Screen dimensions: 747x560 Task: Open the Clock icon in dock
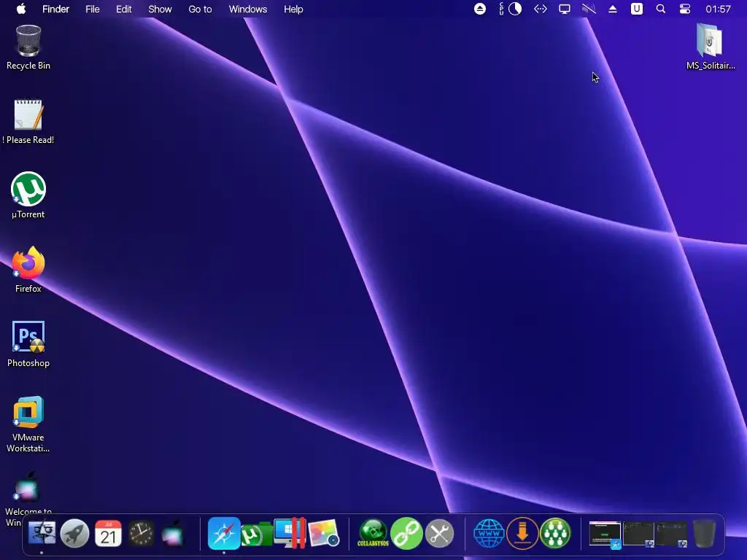click(142, 533)
